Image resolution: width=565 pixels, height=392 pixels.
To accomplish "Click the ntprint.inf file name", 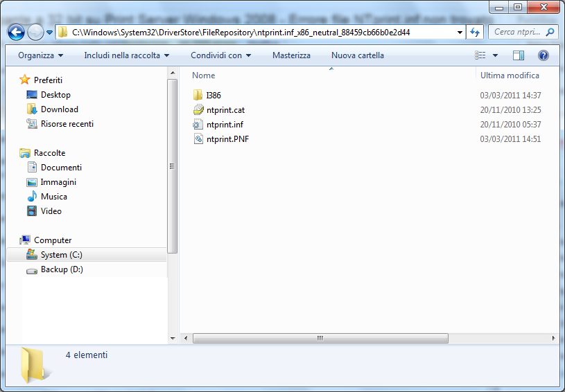I will 225,125.
